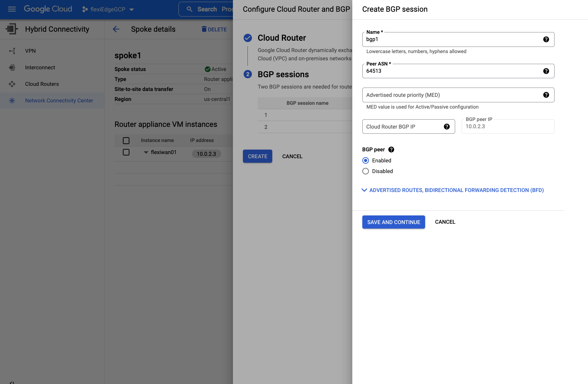Click help icon next to BGP peer
The image size is (588, 384).
point(391,150)
